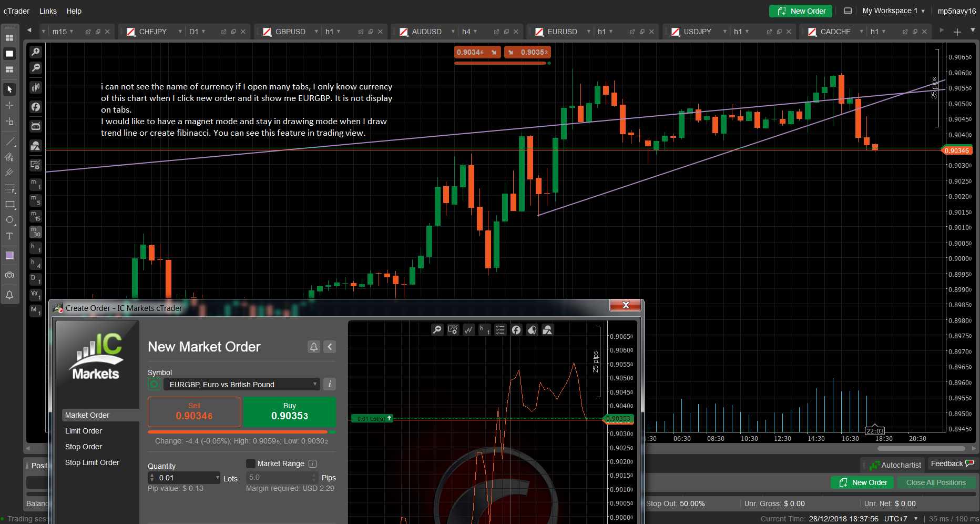Open the purple drawing color swatch
Viewport: 980px width, 524px height.
9,255
